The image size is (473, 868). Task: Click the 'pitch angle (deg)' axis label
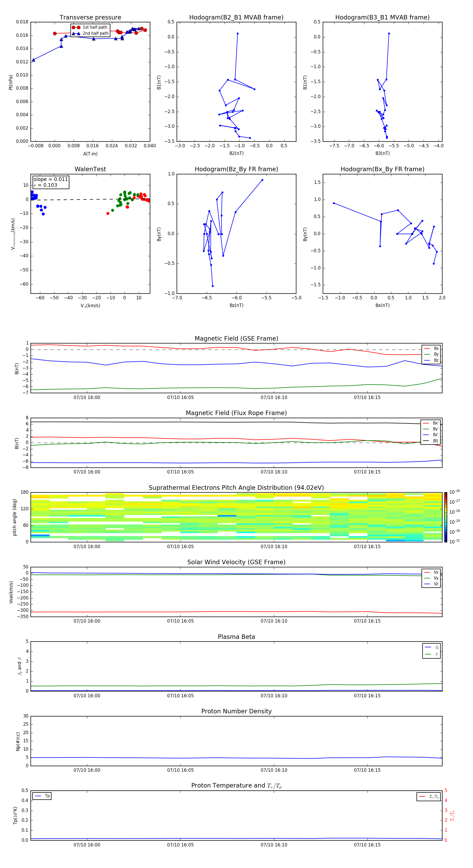pos(14,517)
